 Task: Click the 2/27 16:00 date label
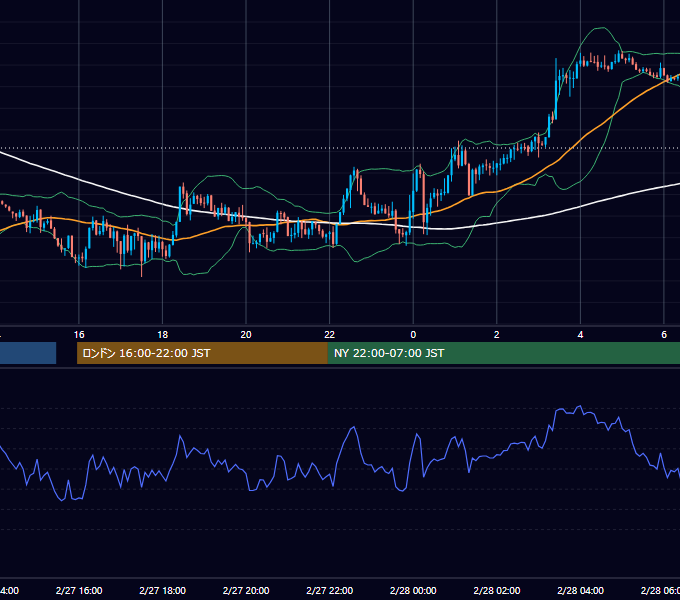tap(79, 590)
